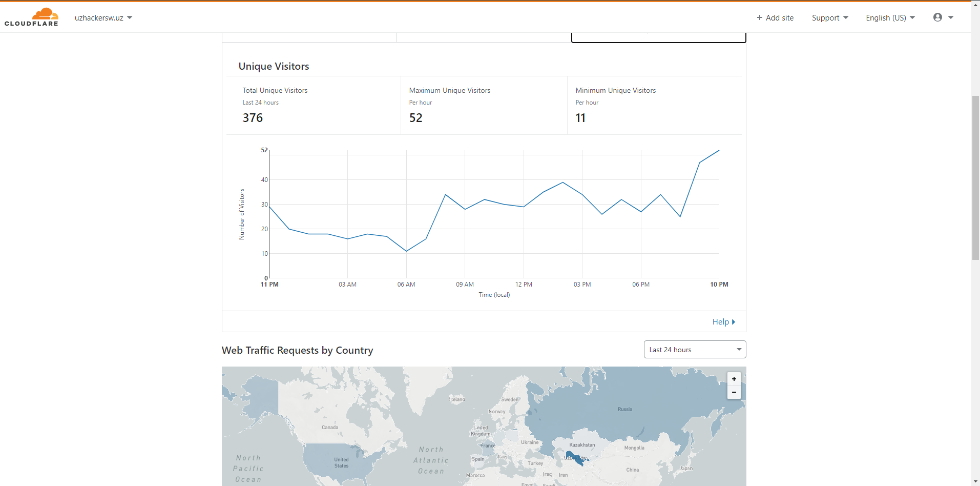This screenshot has height=486, width=980.
Task: Open the English (US) language dropdown
Action: pyautogui.click(x=890, y=18)
